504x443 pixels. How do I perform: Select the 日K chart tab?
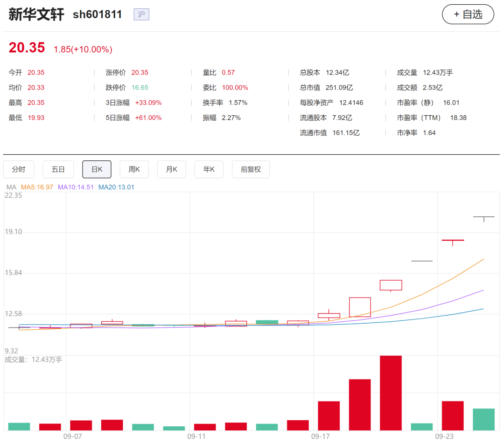tap(97, 169)
